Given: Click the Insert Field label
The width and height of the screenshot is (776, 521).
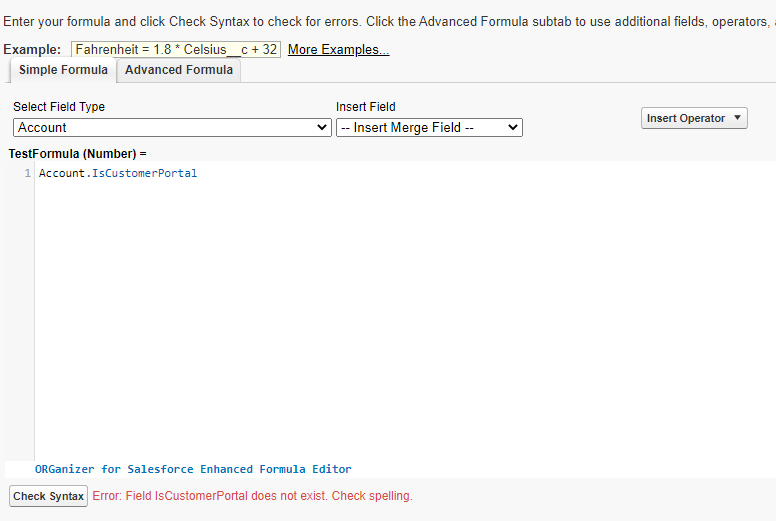Looking at the screenshot, I should (366, 107).
